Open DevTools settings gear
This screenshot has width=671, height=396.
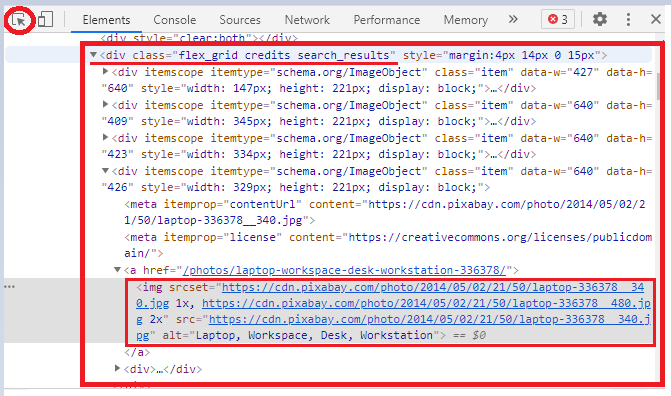coord(600,19)
